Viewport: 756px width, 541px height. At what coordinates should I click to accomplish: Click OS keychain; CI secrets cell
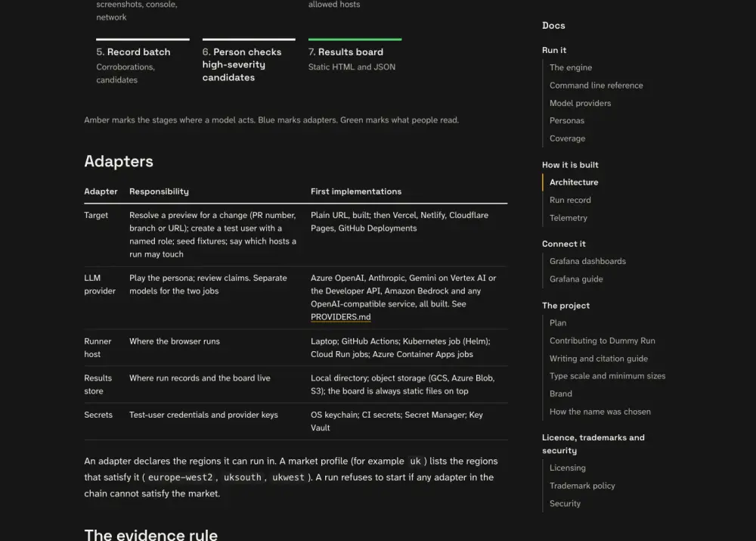click(x=396, y=421)
